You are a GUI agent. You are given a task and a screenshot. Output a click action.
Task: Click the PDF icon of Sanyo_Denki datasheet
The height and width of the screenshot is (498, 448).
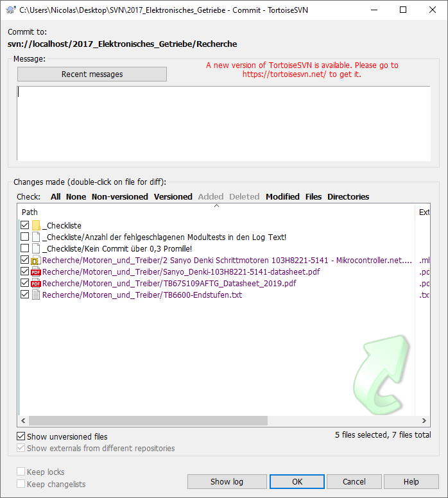(36, 272)
